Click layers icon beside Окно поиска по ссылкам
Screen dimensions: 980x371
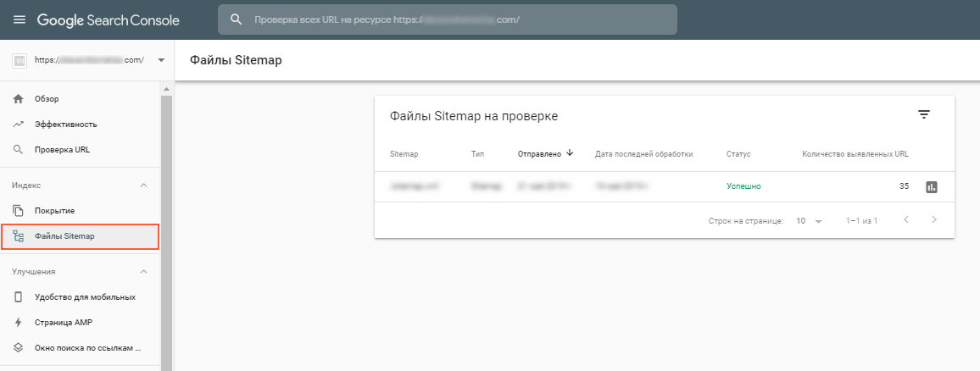pyautogui.click(x=18, y=348)
